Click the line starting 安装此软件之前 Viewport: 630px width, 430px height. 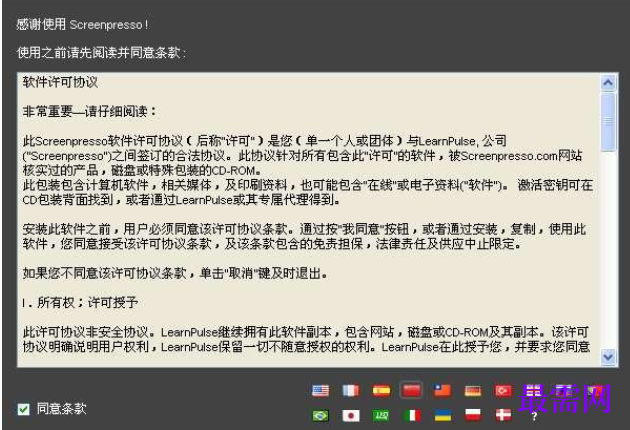point(304,229)
